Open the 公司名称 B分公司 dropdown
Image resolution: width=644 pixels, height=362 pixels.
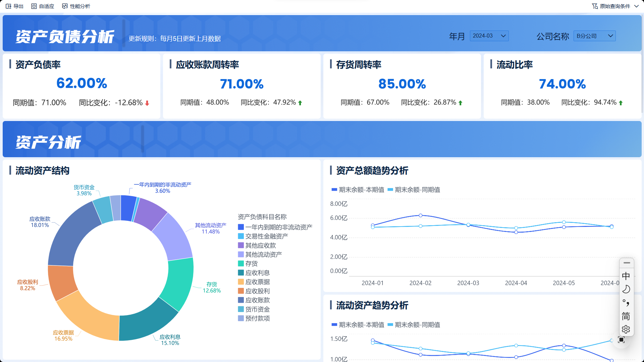coord(594,36)
